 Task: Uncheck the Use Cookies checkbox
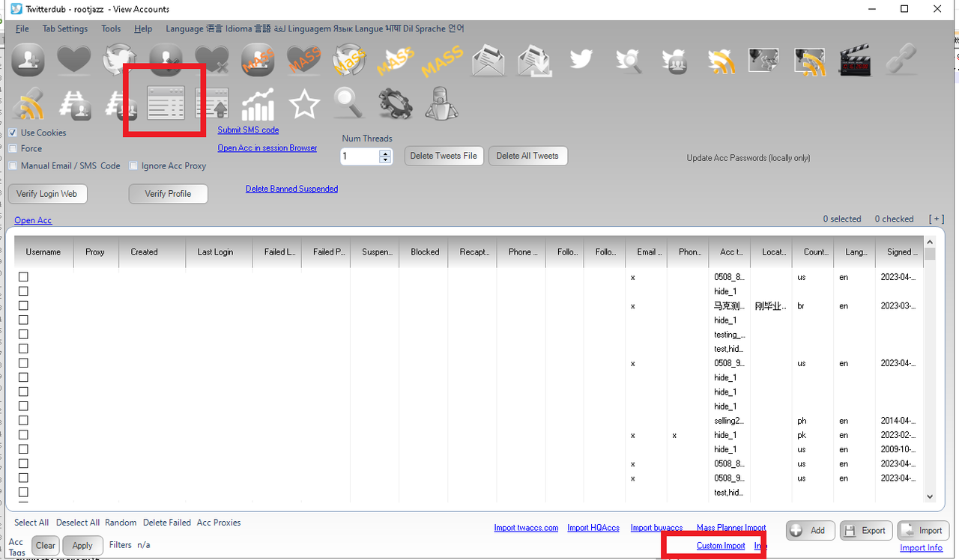pos(13,133)
